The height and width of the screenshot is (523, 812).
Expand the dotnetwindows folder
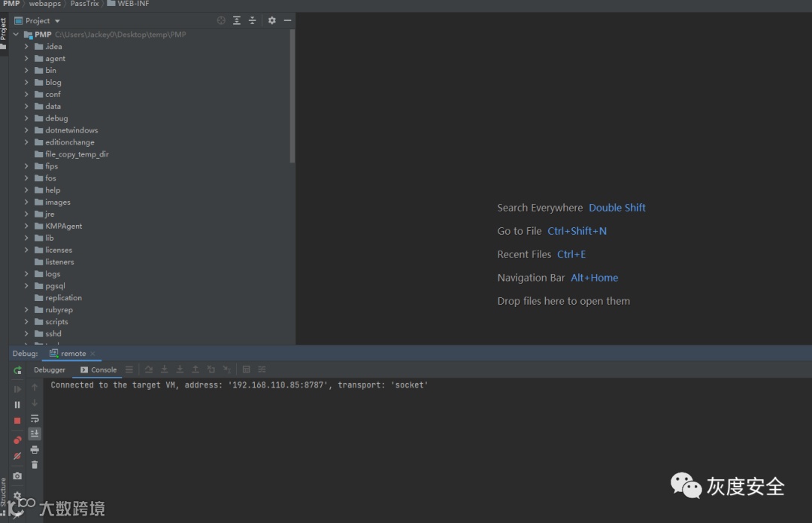(26, 130)
